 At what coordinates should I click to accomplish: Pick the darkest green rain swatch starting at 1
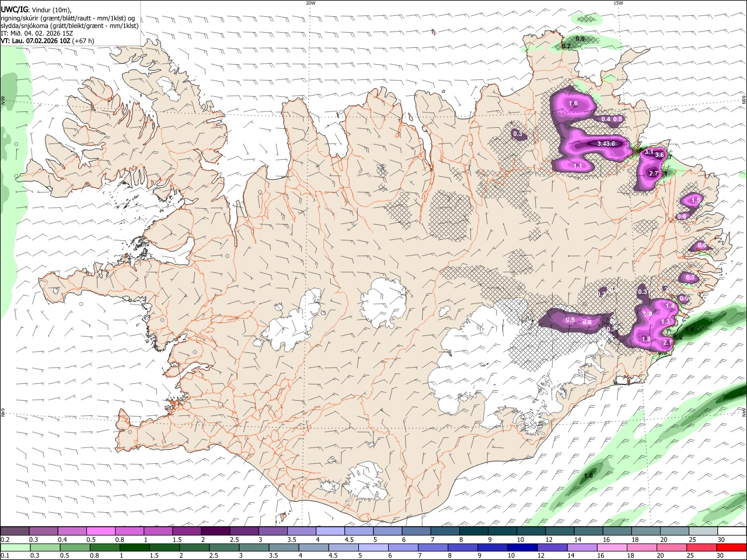[134, 548]
